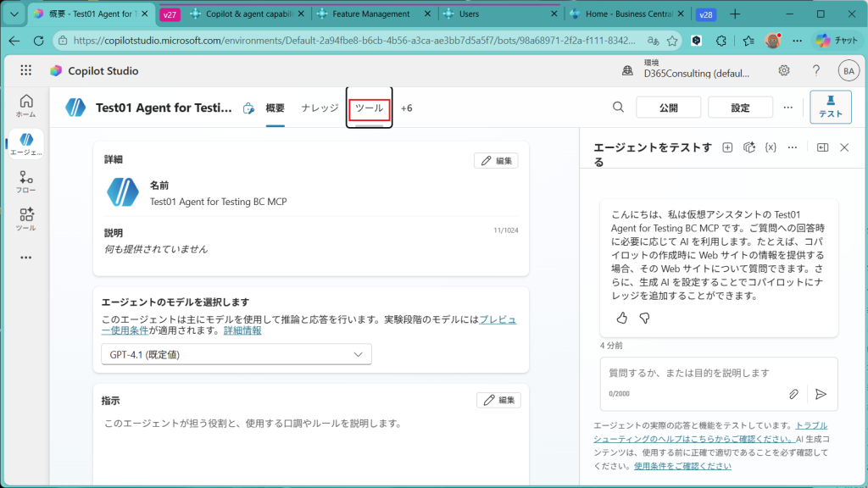The height and width of the screenshot is (488, 868).
Task: Open the 詳細情報 link under model selection
Action: pos(242,330)
